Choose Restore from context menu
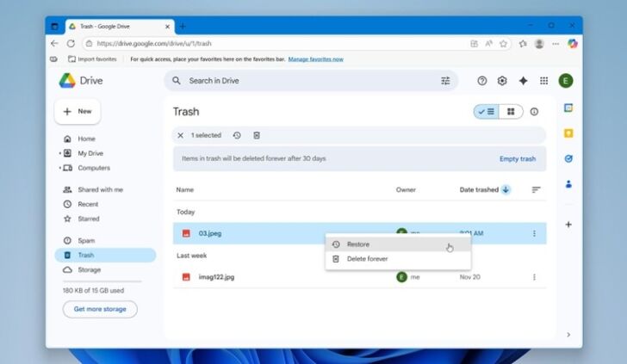The width and height of the screenshot is (627, 364). (398, 244)
